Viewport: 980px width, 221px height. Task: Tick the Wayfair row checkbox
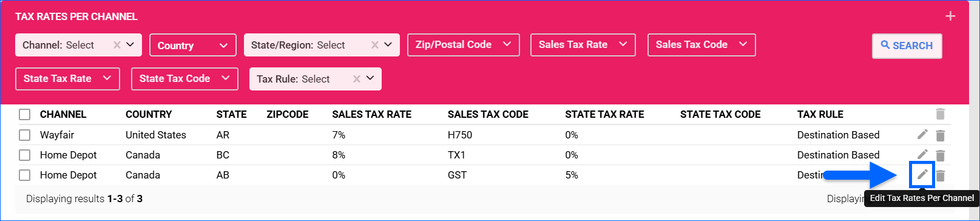click(25, 135)
